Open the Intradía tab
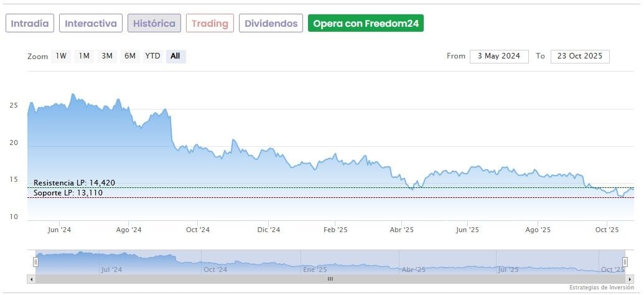 30,24
